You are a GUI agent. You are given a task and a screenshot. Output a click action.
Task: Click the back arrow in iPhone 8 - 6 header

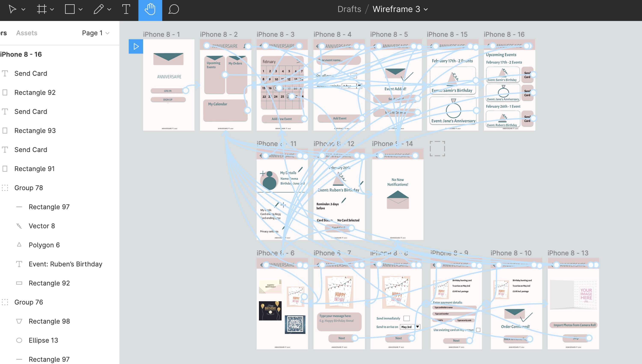tap(261, 265)
